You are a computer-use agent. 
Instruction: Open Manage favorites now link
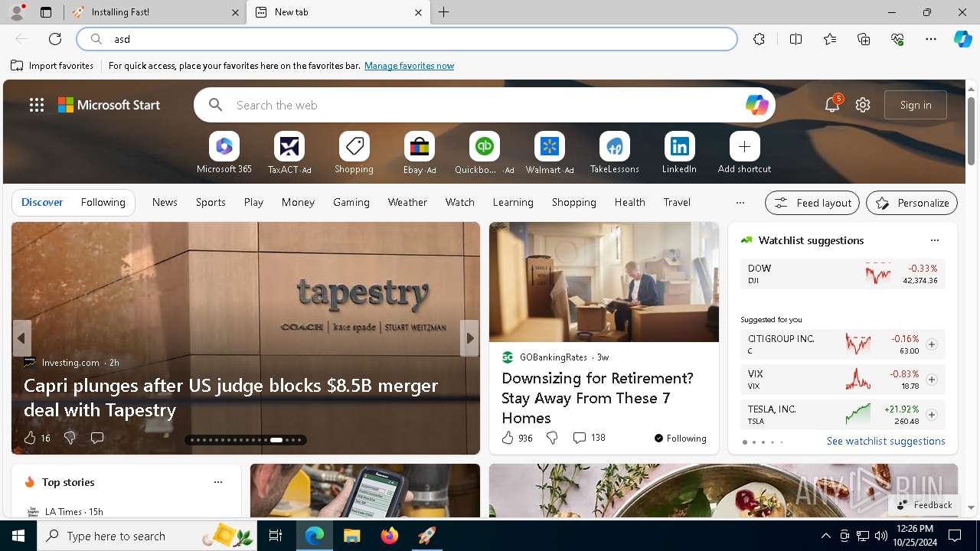[x=409, y=66]
